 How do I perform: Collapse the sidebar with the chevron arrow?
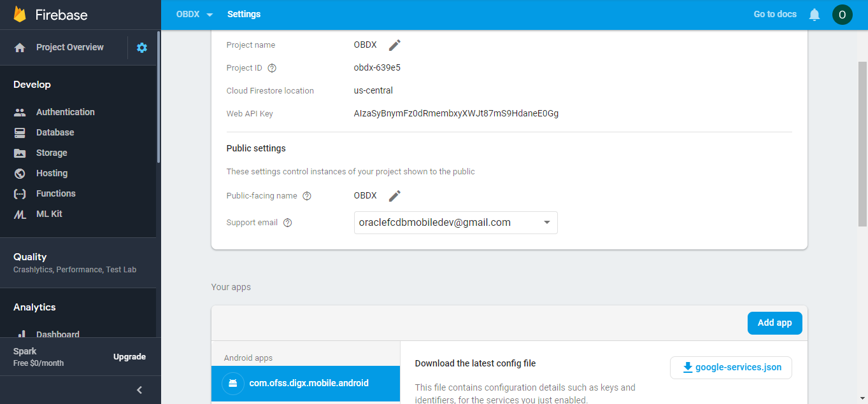coord(139,389)
